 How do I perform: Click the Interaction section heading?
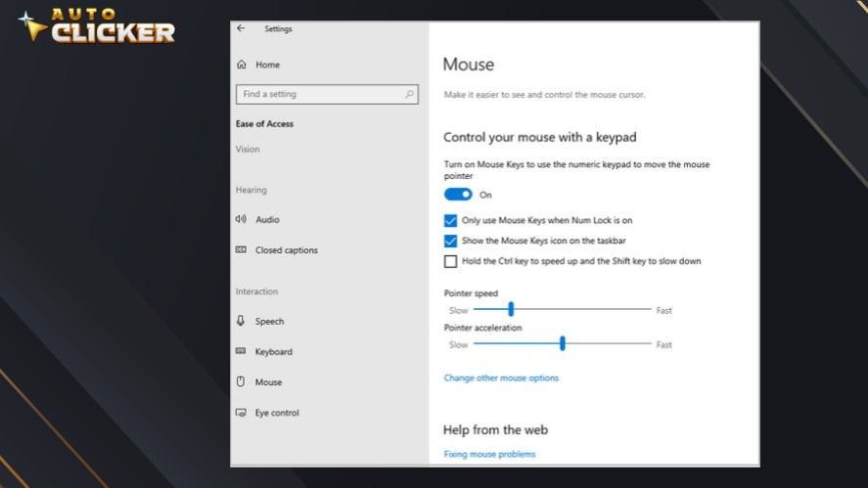point(256,291)
